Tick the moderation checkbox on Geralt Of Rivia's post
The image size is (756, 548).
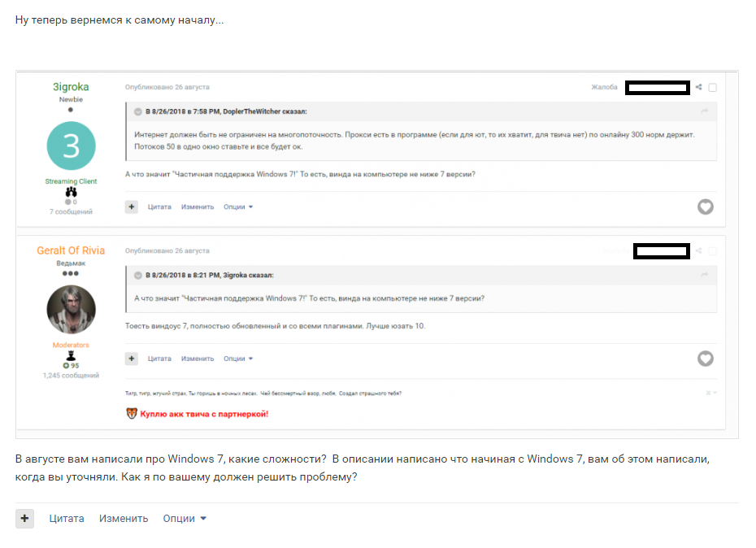pos(712,251)
